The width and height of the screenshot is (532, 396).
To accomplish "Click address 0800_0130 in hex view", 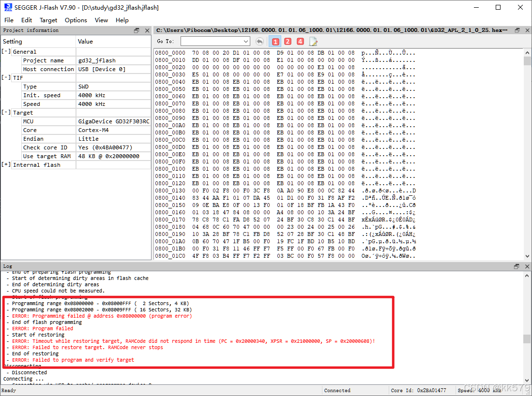I will (170, 191).
